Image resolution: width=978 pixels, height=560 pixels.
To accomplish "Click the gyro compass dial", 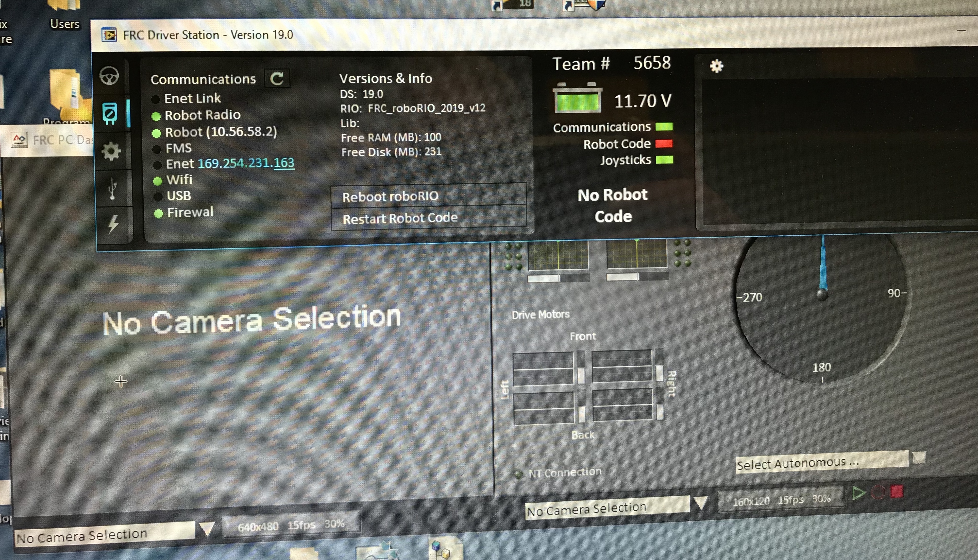I will pos(822,308).
